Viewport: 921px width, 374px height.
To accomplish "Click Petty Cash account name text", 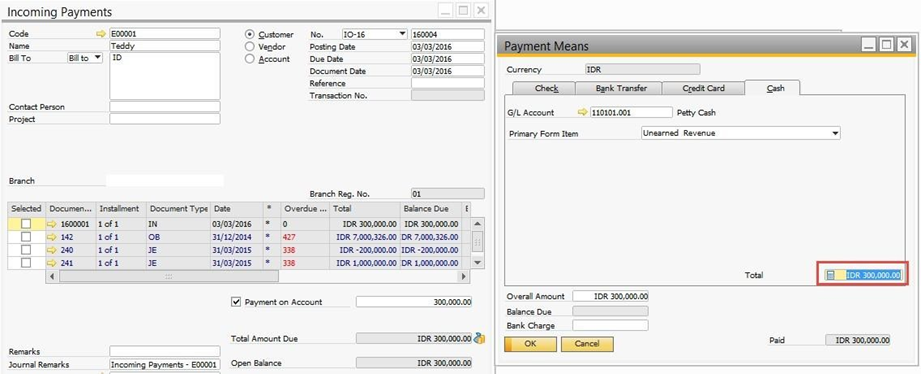I will pyautogui.click(x=696, y=112).
